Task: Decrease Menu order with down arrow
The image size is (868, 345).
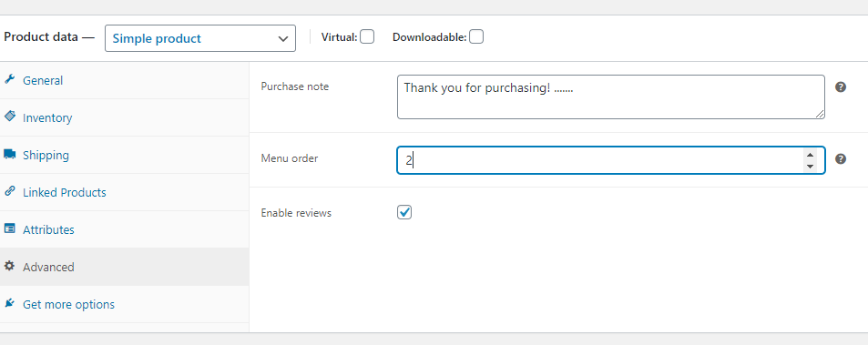Action: tap(810, 166)
